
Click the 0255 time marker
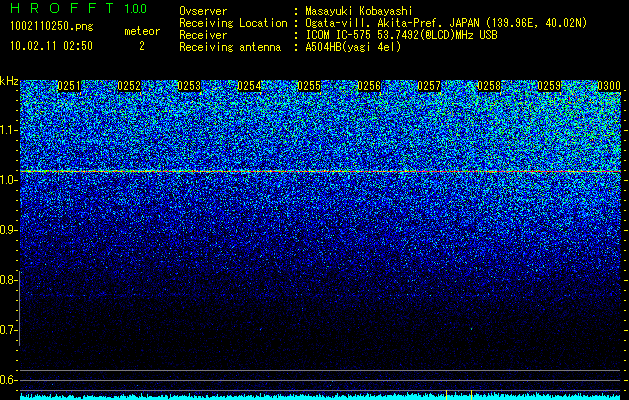click(x=309, y=86)
